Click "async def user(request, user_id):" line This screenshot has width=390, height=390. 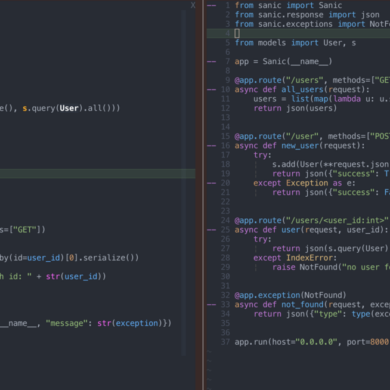coord(312,230)
